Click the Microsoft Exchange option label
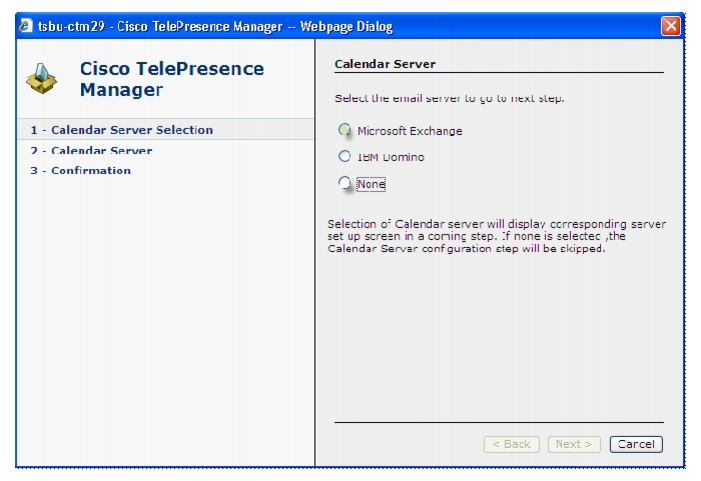This screenshot has height=481, width=701. point(410,131)
